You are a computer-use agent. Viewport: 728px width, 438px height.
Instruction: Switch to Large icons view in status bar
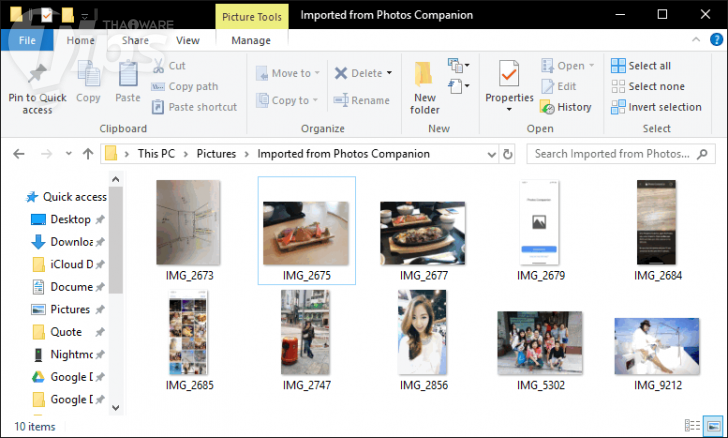[x=714, y=425]
